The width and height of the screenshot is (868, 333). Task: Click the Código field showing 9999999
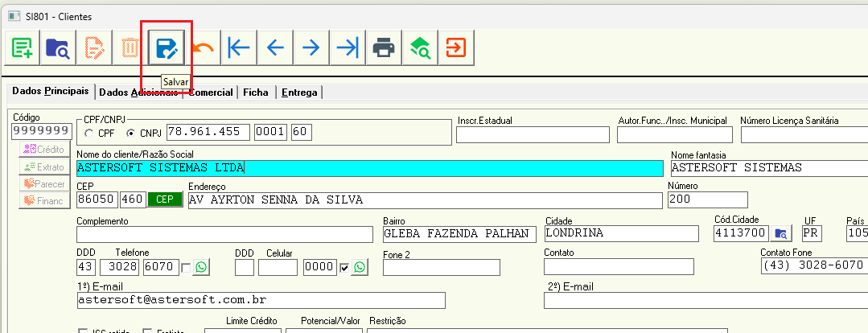(42, 131)
